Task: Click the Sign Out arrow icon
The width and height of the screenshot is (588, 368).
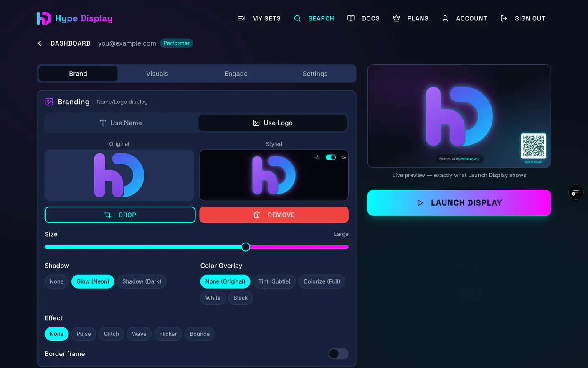Action: tap(504, 18)
